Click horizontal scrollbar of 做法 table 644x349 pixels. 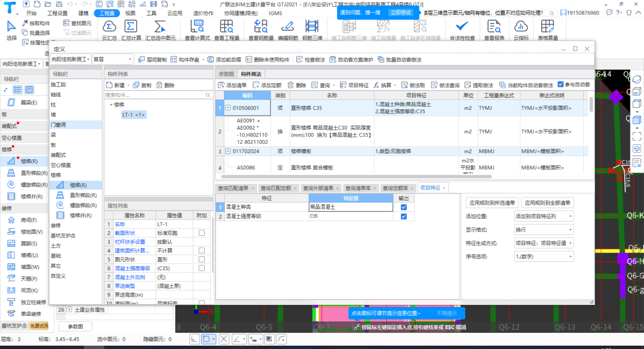click(x=356, y=177)
